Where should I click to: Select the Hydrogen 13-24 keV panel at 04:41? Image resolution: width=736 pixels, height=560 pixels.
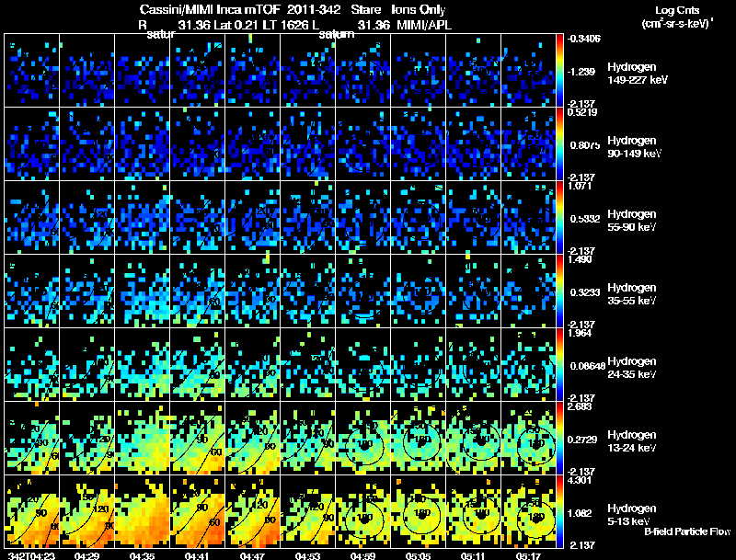(198, 439)
